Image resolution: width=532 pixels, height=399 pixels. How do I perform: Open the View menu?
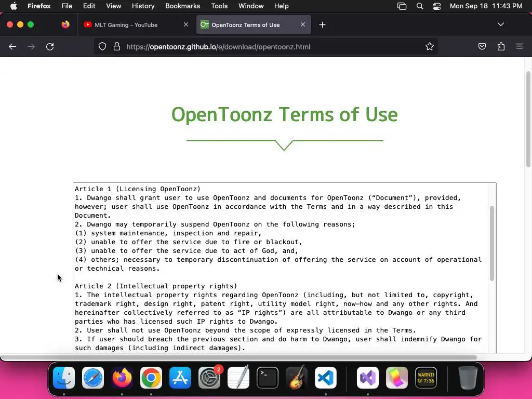click(x=114, y=6)
